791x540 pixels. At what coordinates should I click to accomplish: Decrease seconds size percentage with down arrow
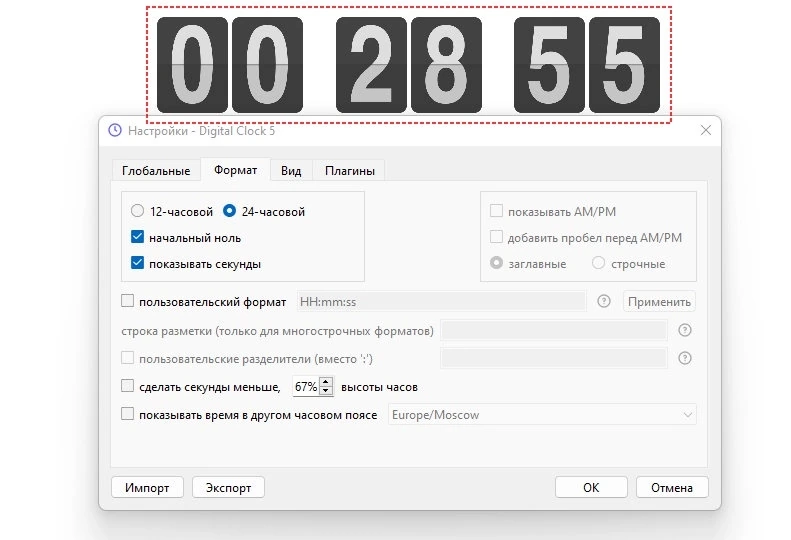[x=326, y=391]
